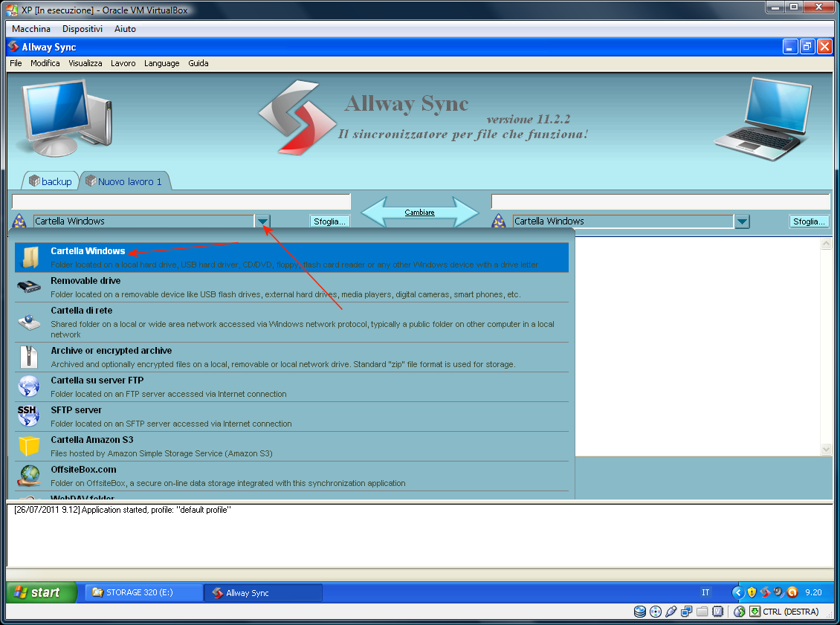Click the right panel scrollbar down arrow
Image resolution: width=840 pixels, height=625 pixels.
click(826, 449)
